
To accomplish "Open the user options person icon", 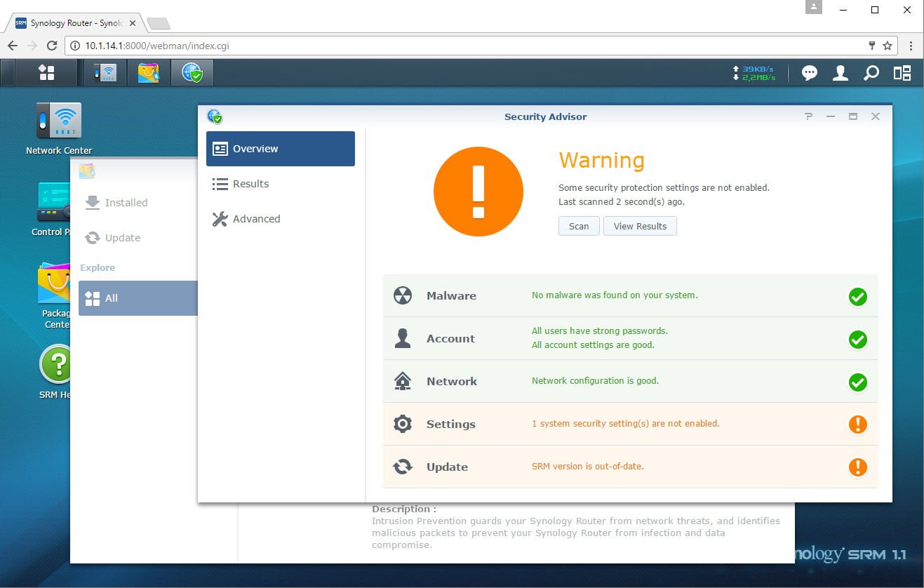I will (x=841, y=73).
